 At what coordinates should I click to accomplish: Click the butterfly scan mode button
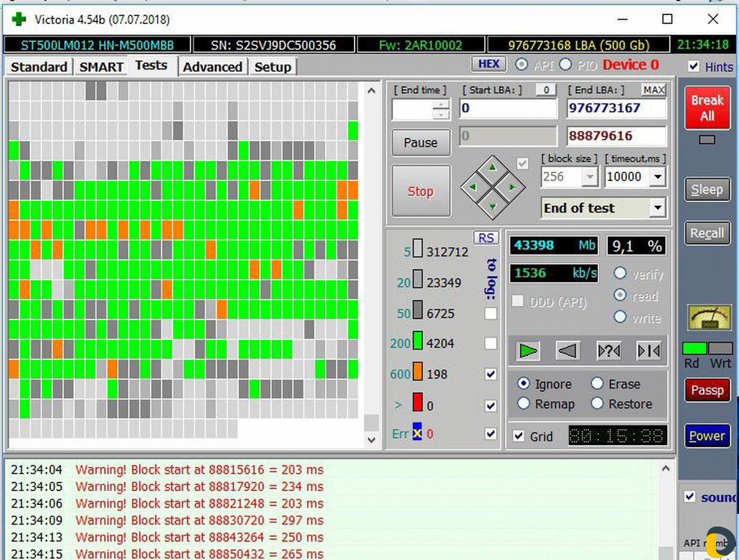(648, 351)
